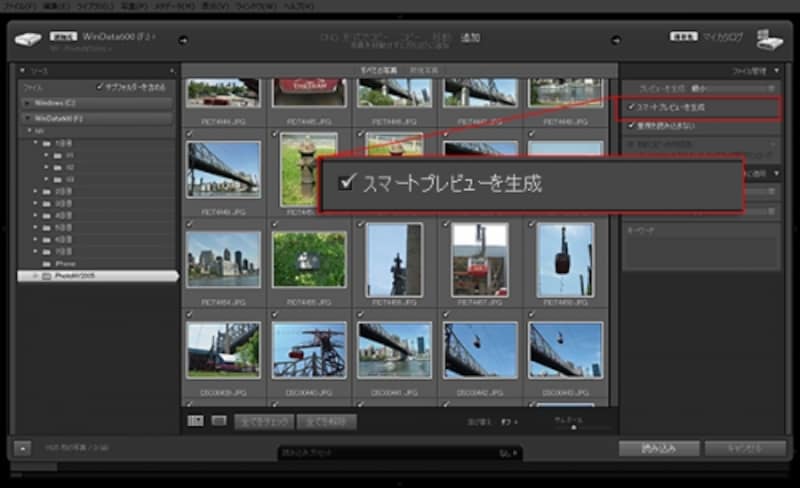Select the 新規写真 tab
This screenshot has width=800, height=488.
point(424,70)
